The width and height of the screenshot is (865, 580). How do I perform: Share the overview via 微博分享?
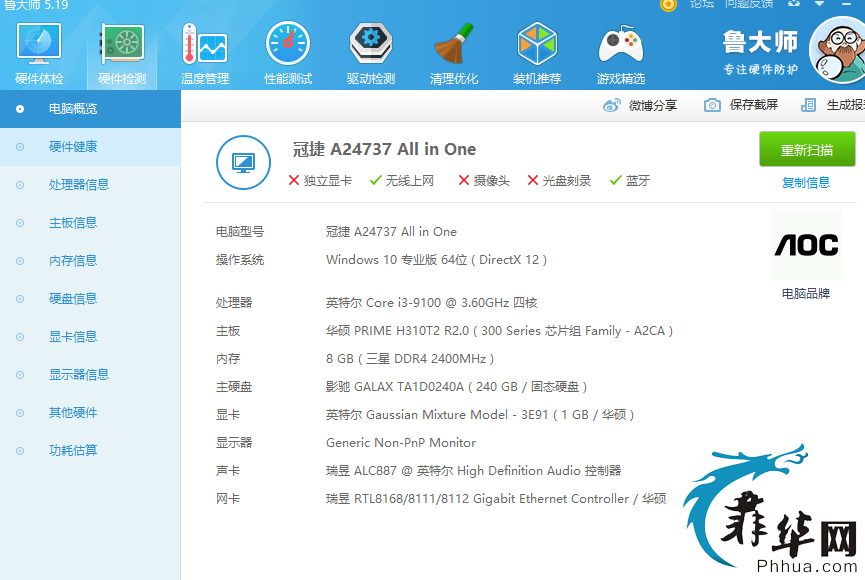pyautogui.click(x=640, y=105)
